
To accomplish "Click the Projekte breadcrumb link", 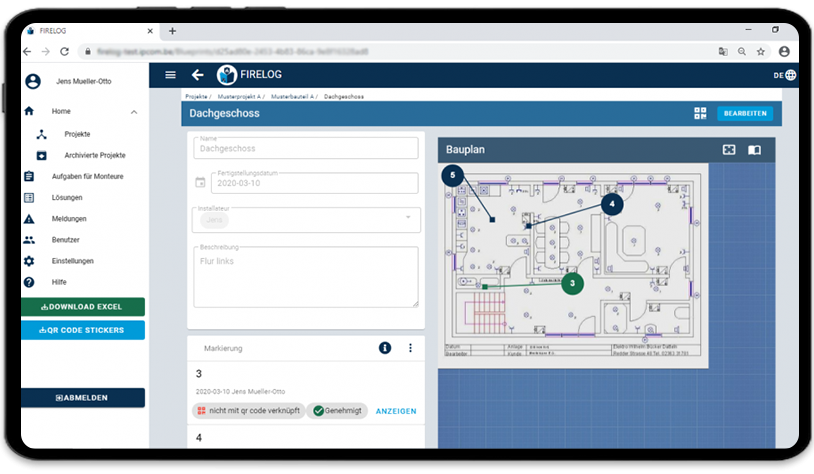I will coord(196,97).
